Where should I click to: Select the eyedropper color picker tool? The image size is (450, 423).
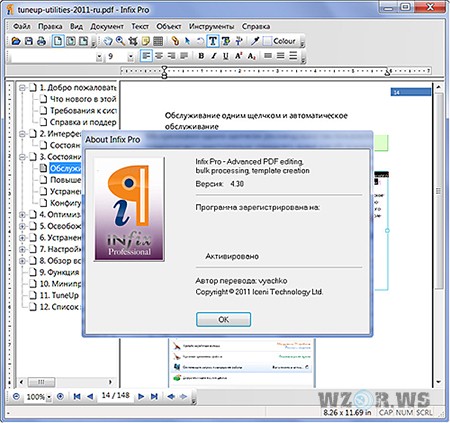tap(255, 41)
